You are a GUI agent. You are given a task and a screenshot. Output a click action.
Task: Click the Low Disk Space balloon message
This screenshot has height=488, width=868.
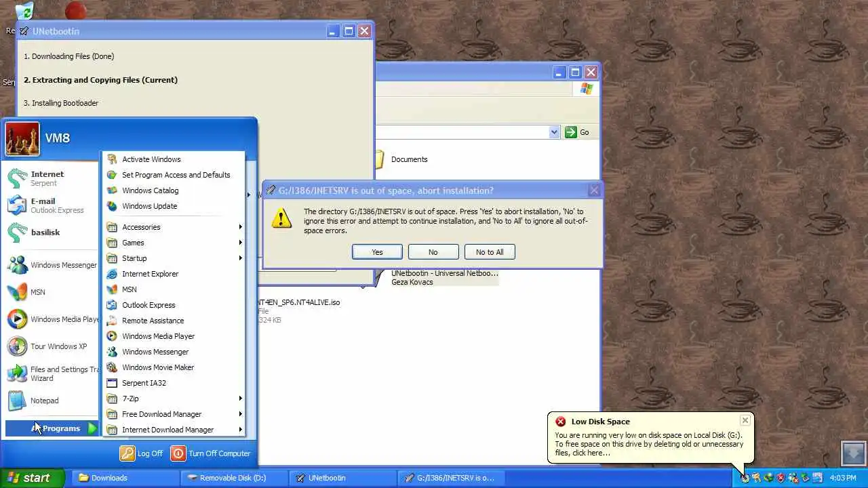coord(649,444)
